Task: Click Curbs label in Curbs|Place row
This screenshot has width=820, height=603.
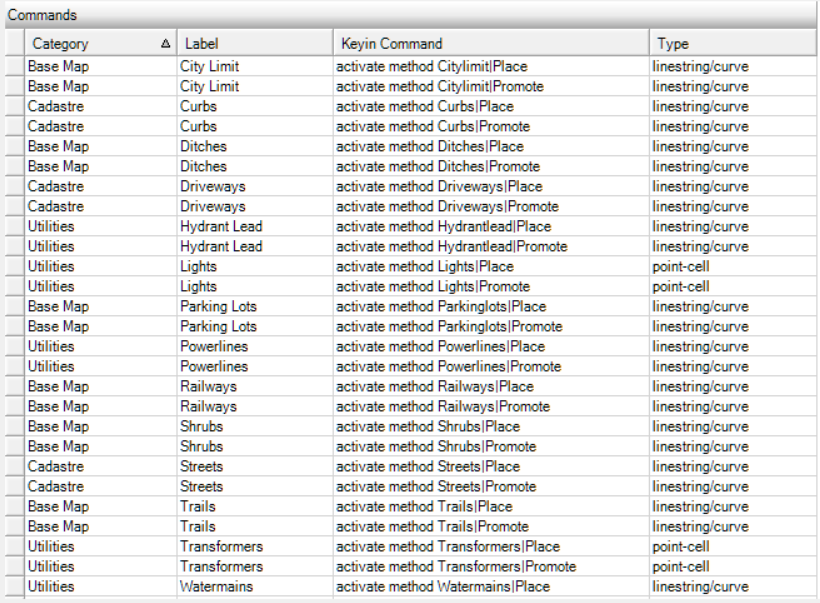Action: [x=198, y=106]
